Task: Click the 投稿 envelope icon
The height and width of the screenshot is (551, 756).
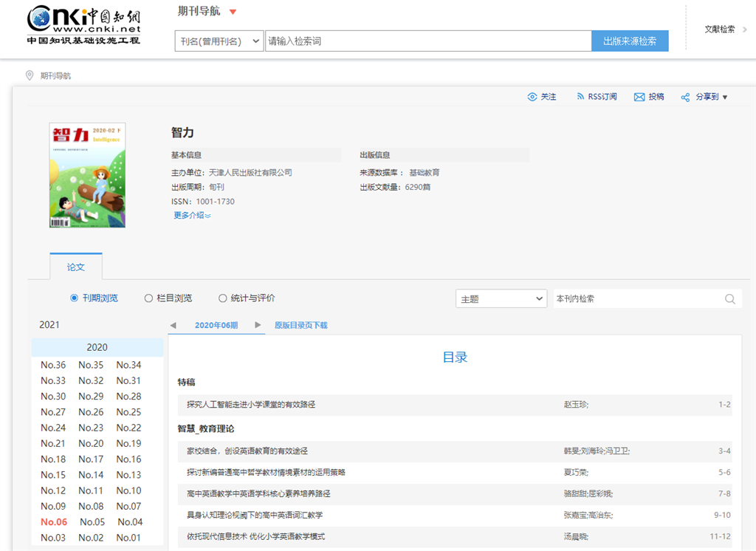Action: pyautogui.click(x=639, y=97)
